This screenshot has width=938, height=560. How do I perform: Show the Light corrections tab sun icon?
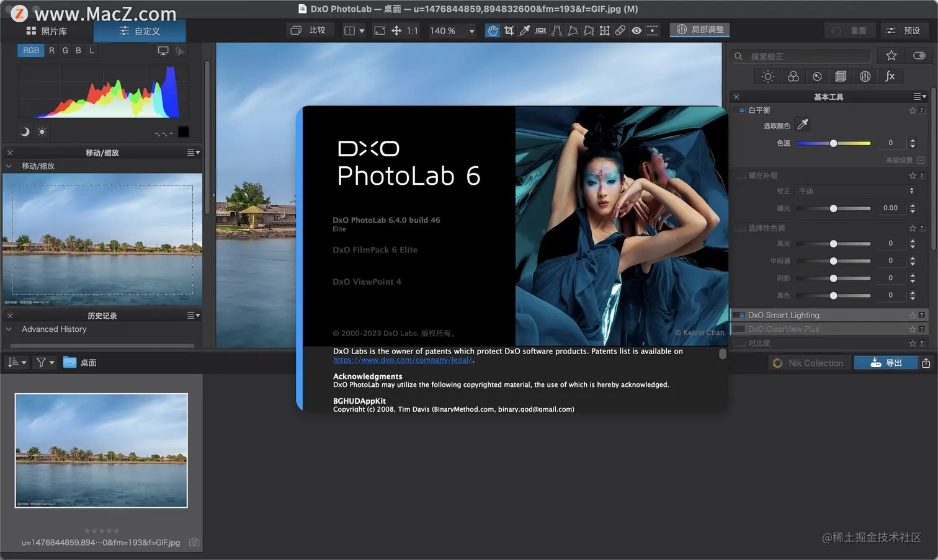click(768, 76)
